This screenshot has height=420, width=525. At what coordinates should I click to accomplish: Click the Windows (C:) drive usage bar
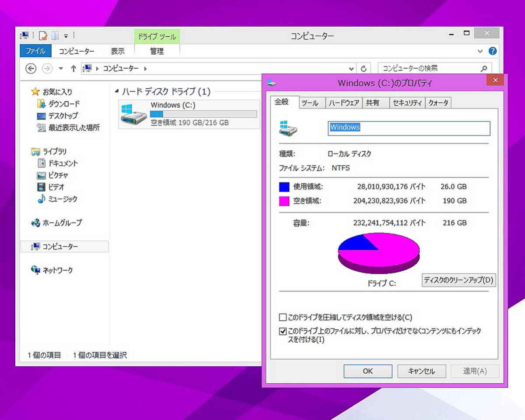click(x=203, y=114)
